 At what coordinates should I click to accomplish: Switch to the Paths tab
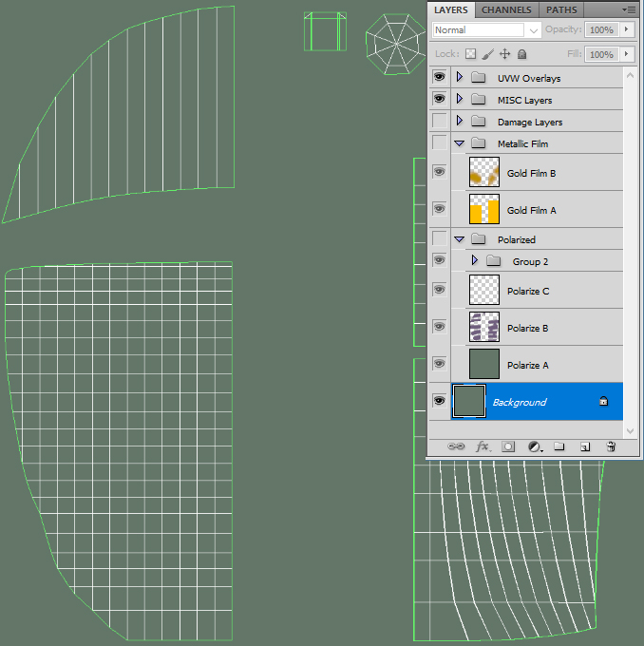[561, 9]
